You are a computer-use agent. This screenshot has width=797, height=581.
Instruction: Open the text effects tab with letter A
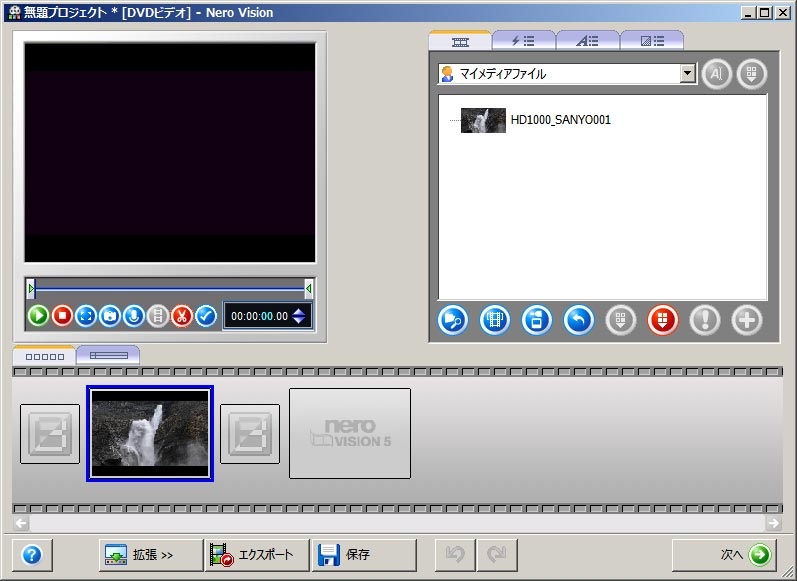click(587, 41)
